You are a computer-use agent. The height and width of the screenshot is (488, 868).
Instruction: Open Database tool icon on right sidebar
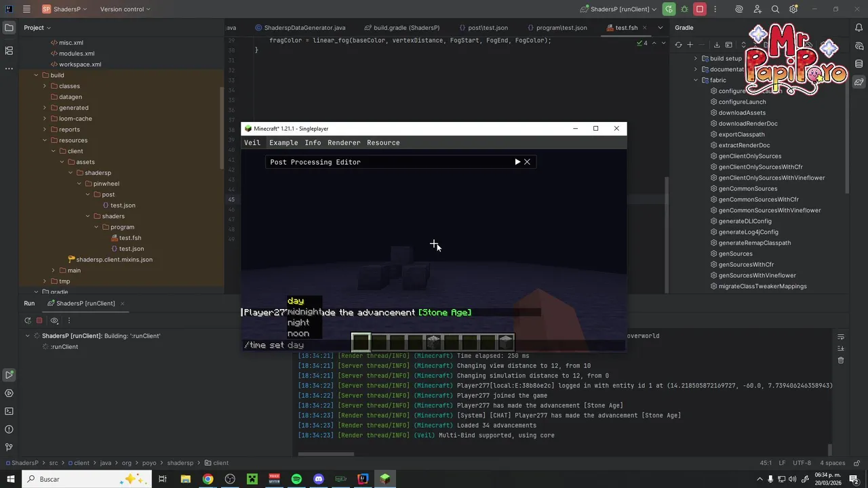pos(859,64)
